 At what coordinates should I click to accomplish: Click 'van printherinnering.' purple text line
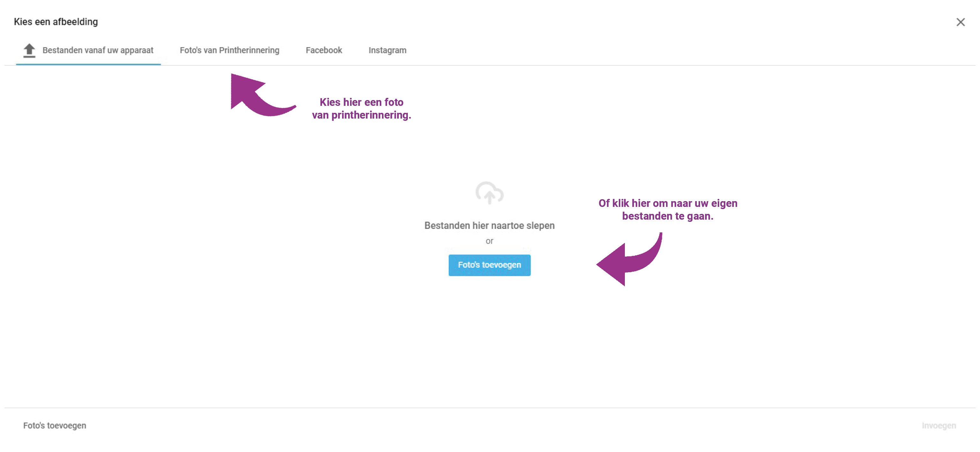tap(361, 115)
